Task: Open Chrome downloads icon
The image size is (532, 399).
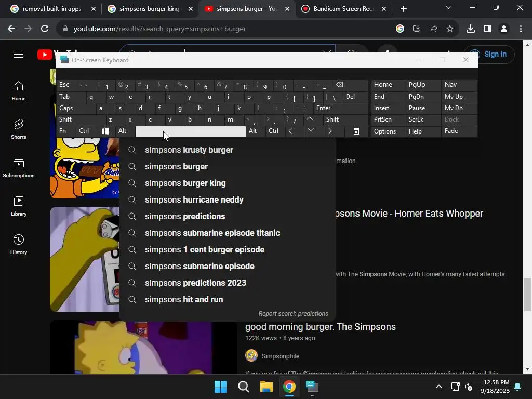Action: pyautogui.click(x=470, y=29)
